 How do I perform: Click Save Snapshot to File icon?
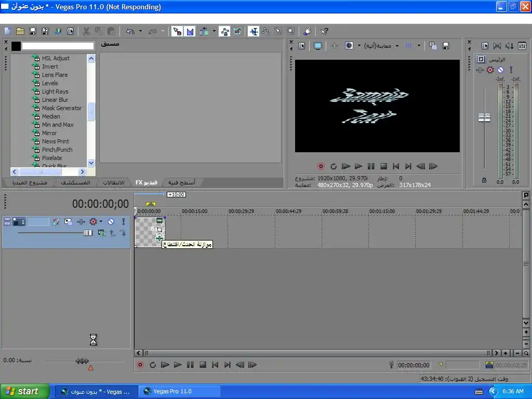[x=446, y=46]
